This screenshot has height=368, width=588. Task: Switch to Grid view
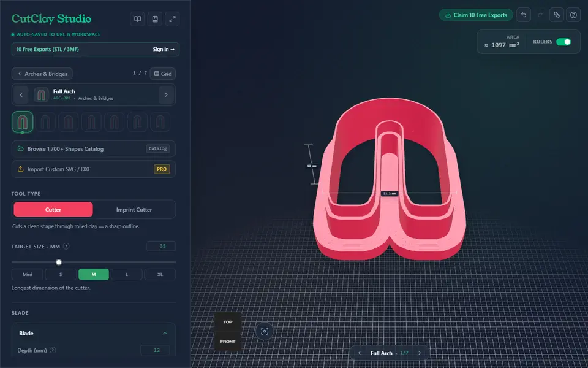coord(163,74)
